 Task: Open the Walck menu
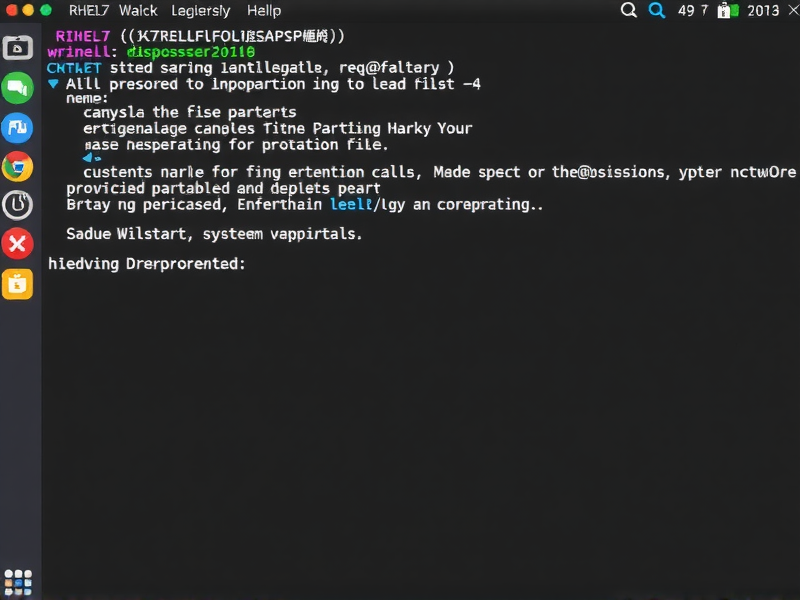pos(138,11)
